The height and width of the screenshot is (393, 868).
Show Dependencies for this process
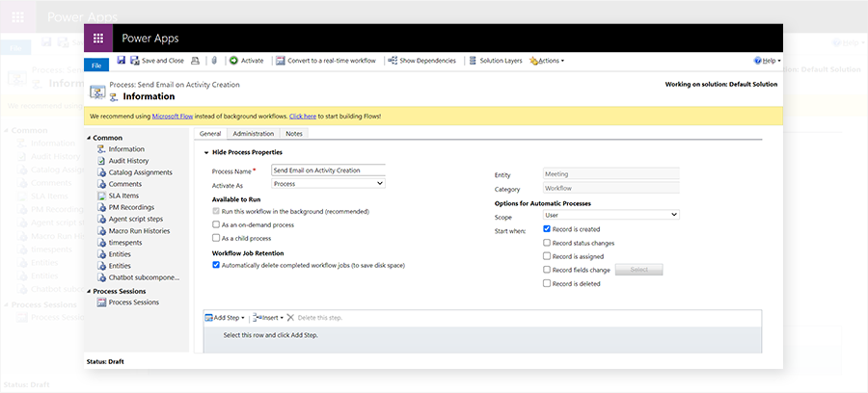tap(421, 61)
